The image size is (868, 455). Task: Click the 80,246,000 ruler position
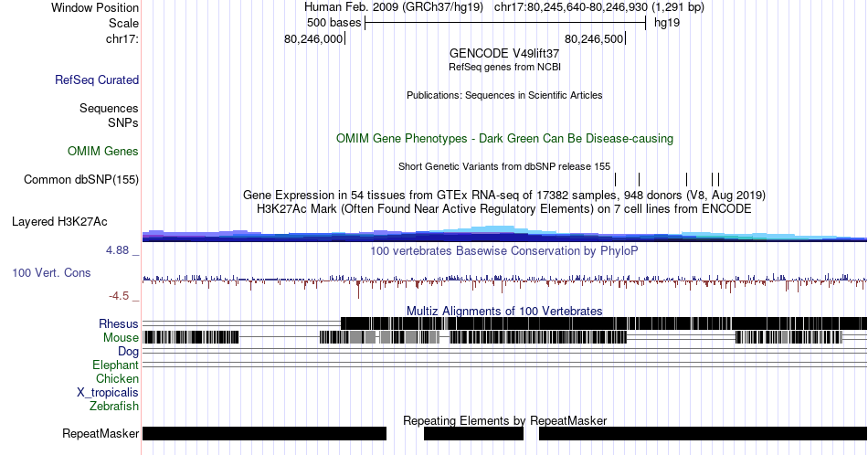pyautogui.click(x=313, y=38)
